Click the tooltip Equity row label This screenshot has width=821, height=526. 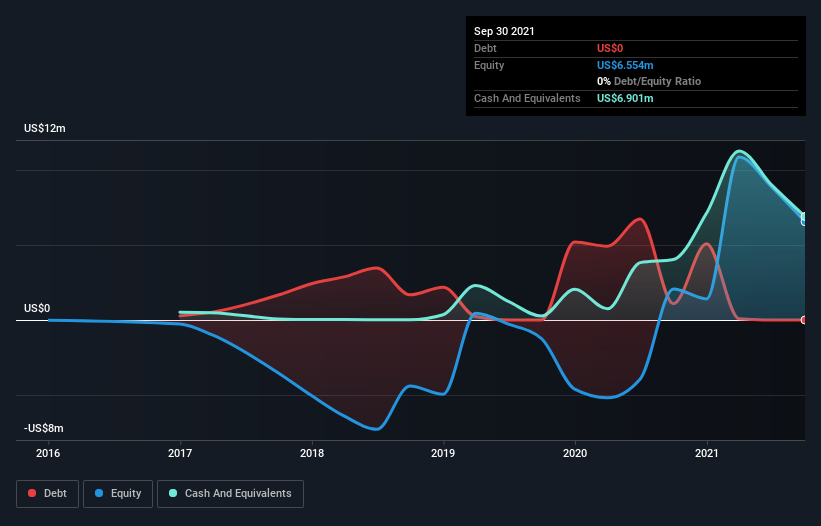point(489,65)
